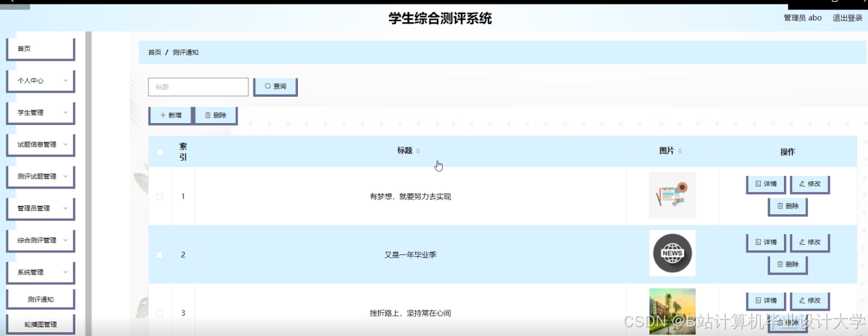This screenshot has width=868, height=336.
Task: Toggle the select-all checkbox in table header
Action: [x=160, y=152]
